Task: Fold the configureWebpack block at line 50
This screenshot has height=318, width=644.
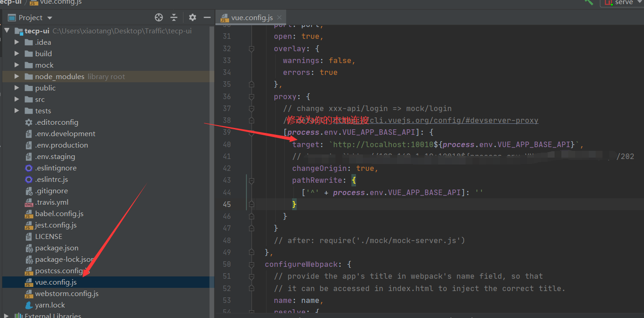Action: coord(251,265)
